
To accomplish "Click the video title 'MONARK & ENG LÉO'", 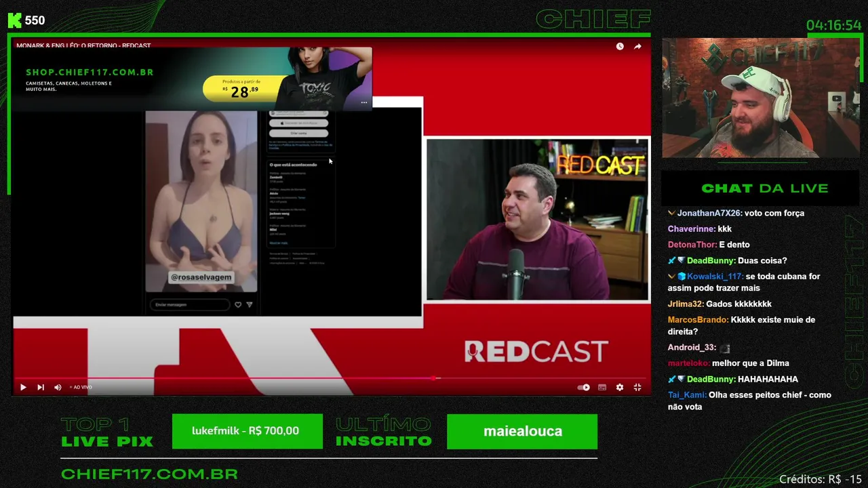I will pos(83,45).
